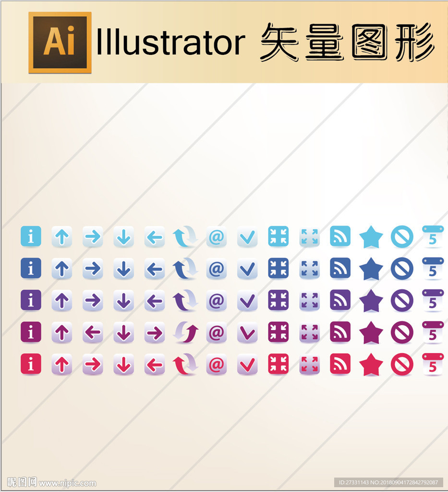Click the light blue down arrow icon
The height and width of the screenshot is (492, 448).
(x=123, y=236)
